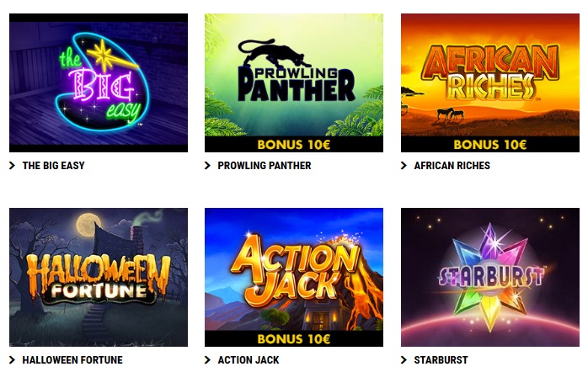Click the Bonus 10€ banner under Action Jack
588x388 pixels.
point(294,338)
